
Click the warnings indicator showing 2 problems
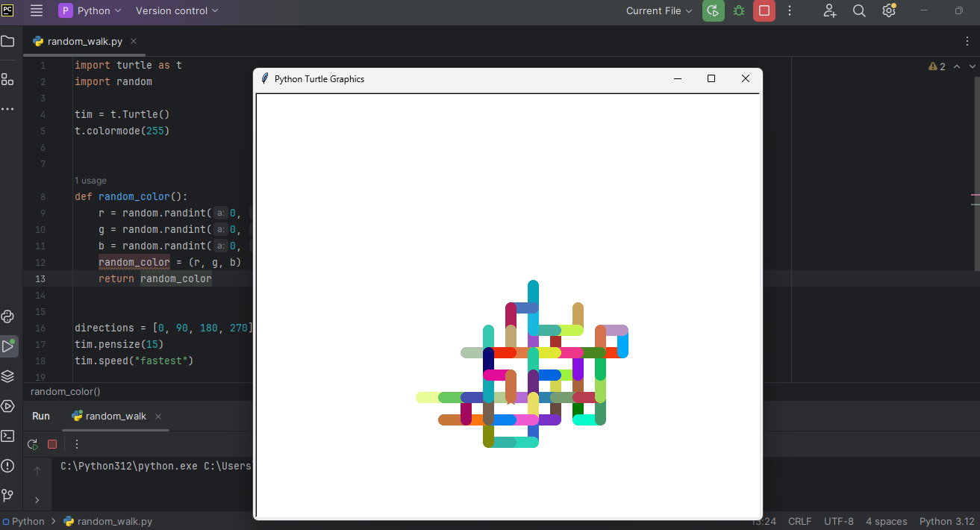point(937,67)
